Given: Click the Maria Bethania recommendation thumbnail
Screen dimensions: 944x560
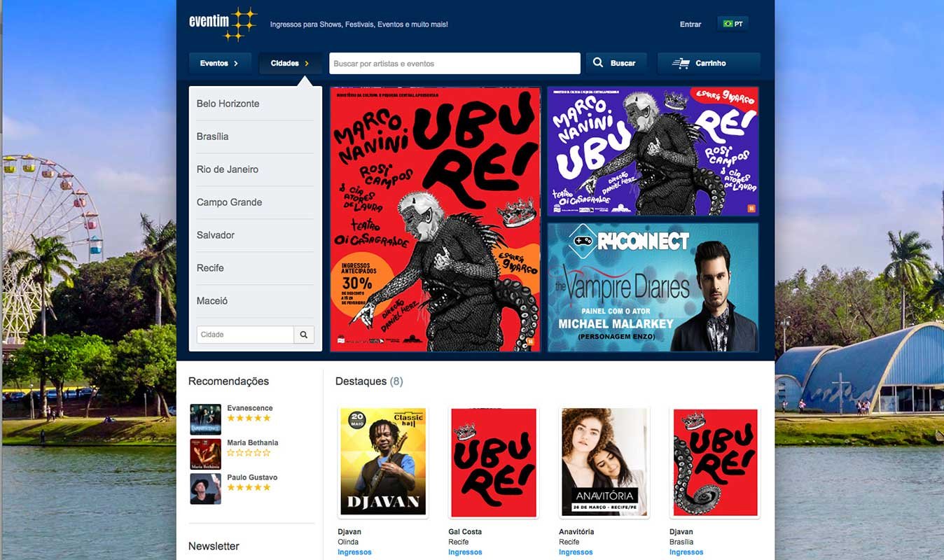Looking at the screenshot, I should [205, 454].
